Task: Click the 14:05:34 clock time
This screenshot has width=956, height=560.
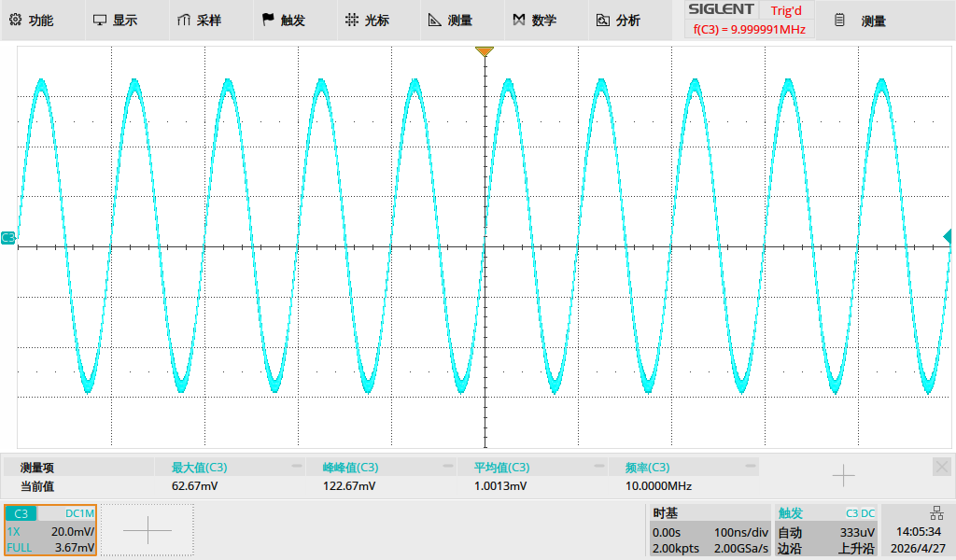Action: [x=919, y=531]
